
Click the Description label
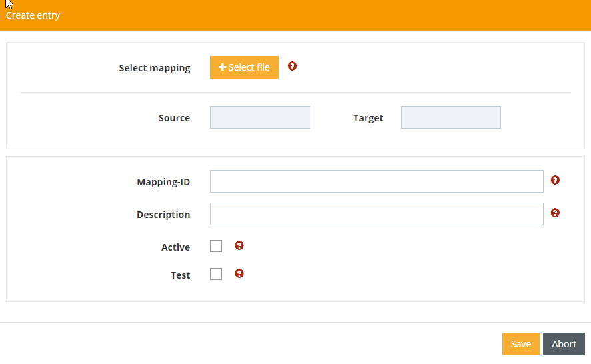pyautogui.click(x=163, y=215)
